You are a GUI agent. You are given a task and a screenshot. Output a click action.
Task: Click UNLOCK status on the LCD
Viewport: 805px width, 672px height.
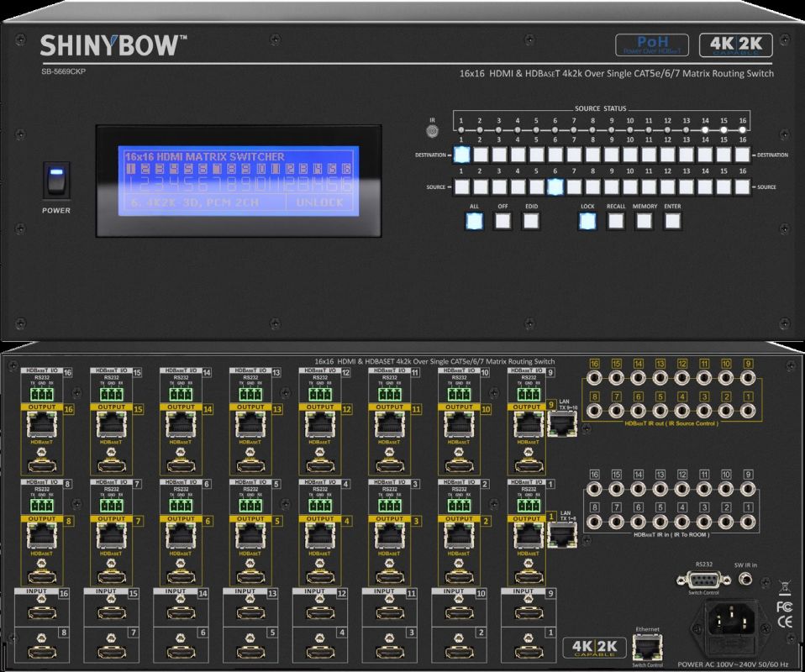click(319, 202)
